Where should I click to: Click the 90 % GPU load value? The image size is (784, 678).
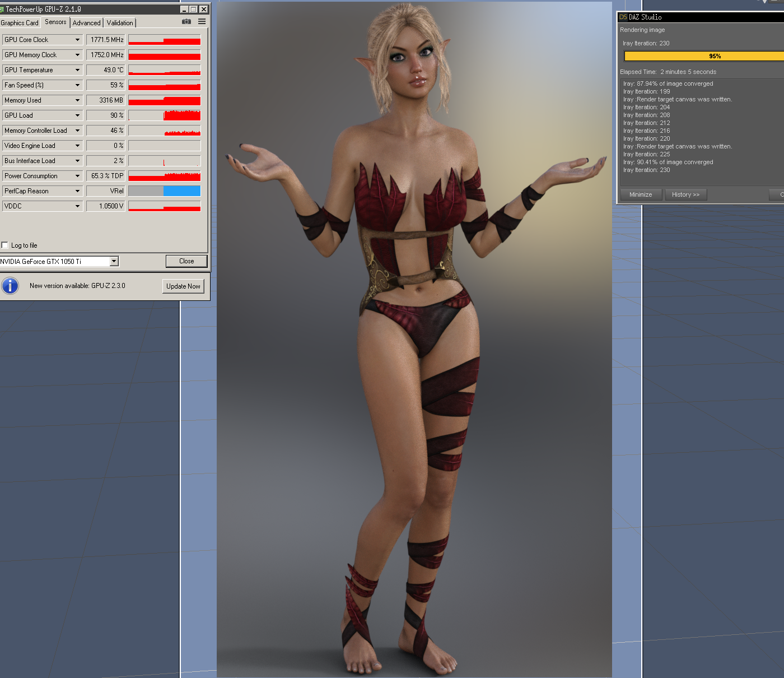(105, 115)
